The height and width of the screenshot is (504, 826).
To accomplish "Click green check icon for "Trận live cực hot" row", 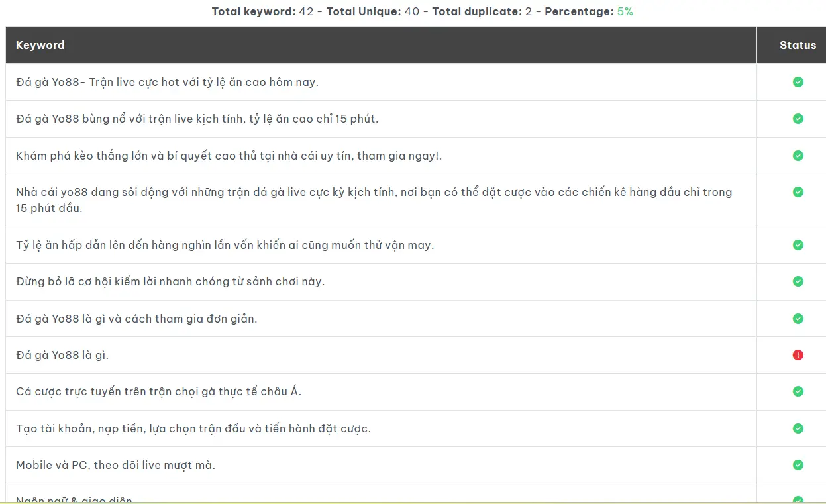I will pyautogui.click(x=798, y=82).
